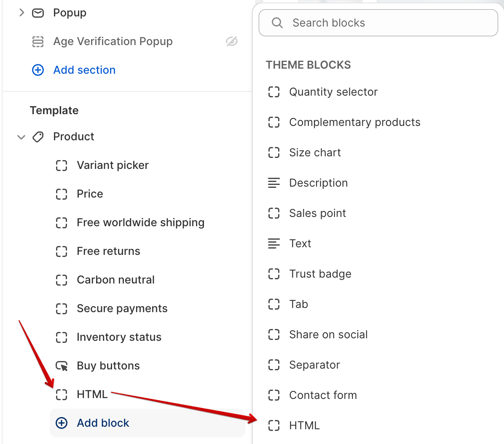Choose Trust badge from theme blocks
This screenshot has width=504, height=444.
coord(320,274)
